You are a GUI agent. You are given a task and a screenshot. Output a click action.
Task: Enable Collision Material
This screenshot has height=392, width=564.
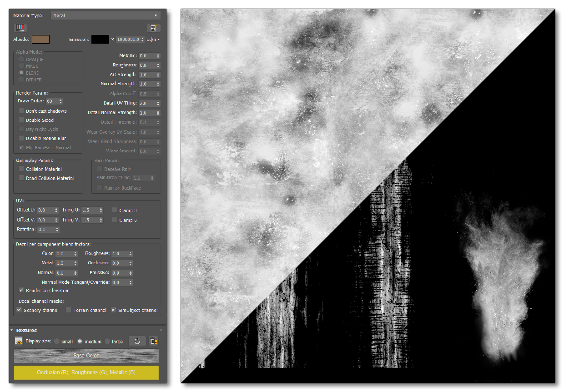(20, 169)
